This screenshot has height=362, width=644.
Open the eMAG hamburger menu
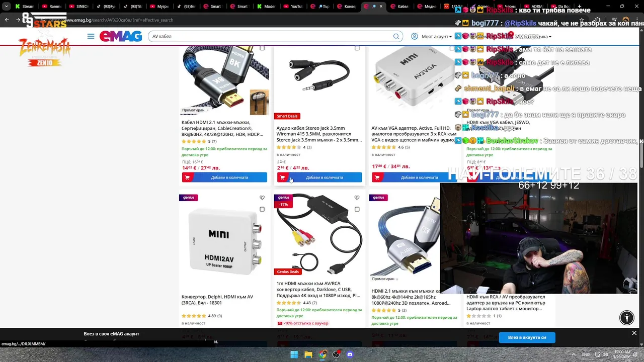click(91, 36)
